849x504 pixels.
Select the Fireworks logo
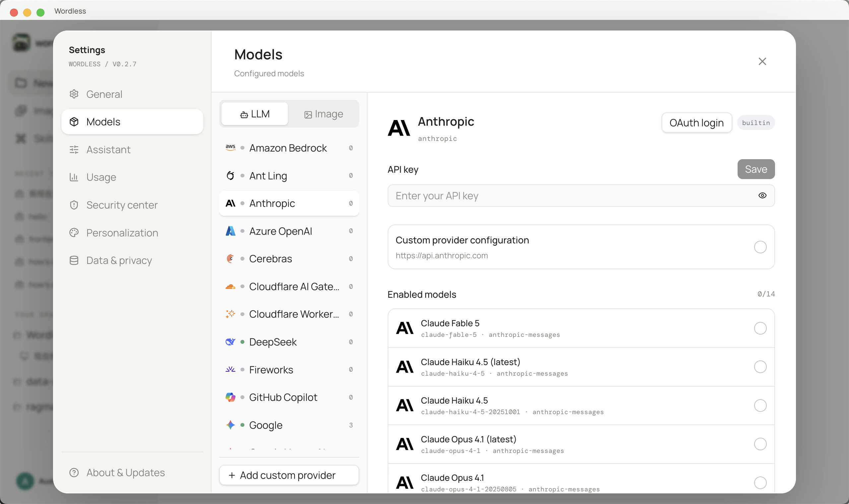[x=230, y=369]
